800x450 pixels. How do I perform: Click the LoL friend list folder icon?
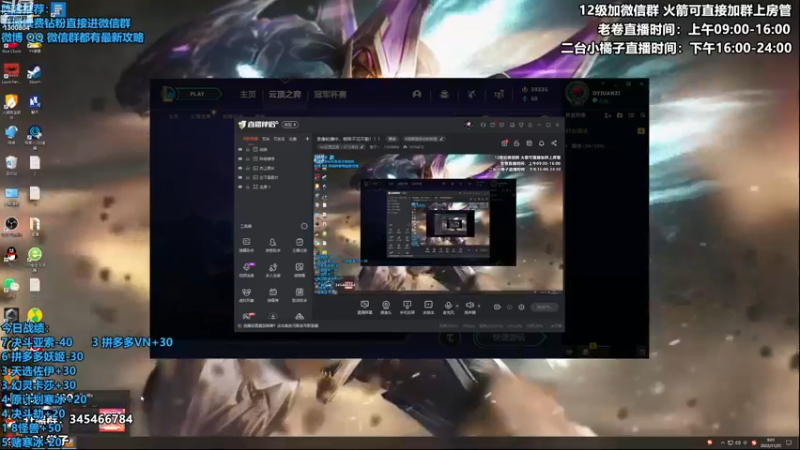click(x=620, y=116)
